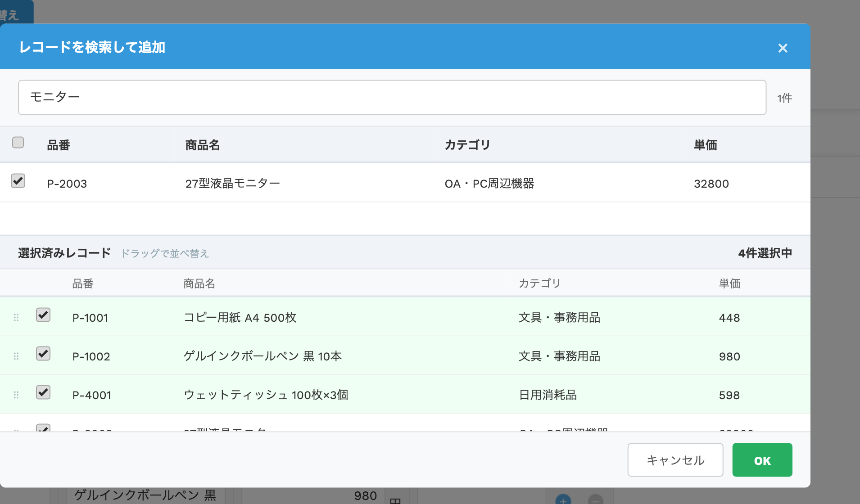
Task: Close the record search dialog with X
Action: point(783,48)
